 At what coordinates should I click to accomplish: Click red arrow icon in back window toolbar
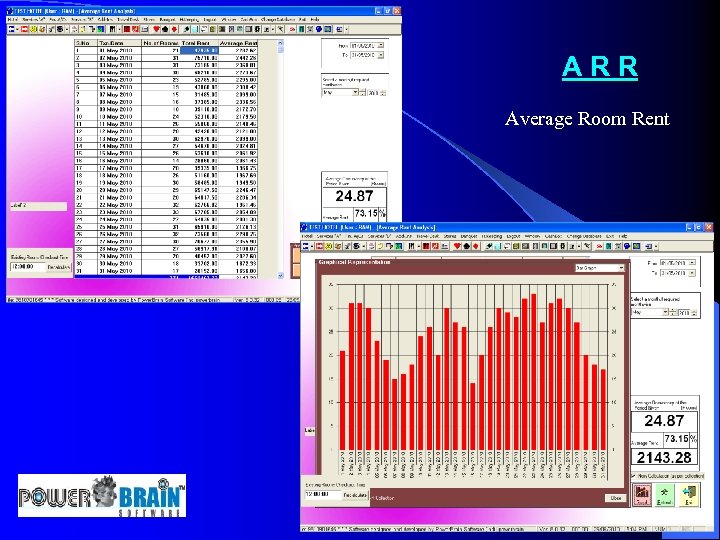pyautogui.click(x=25, y=29)
